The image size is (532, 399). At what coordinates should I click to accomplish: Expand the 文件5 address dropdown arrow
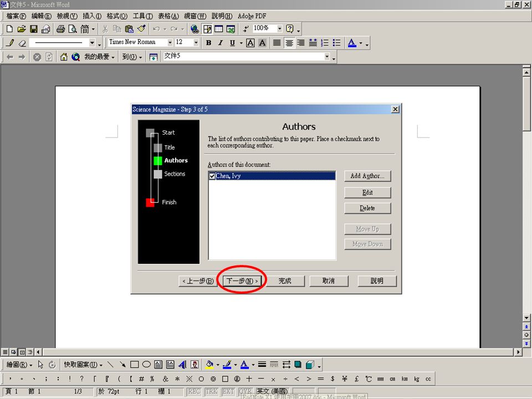[327, 57]
